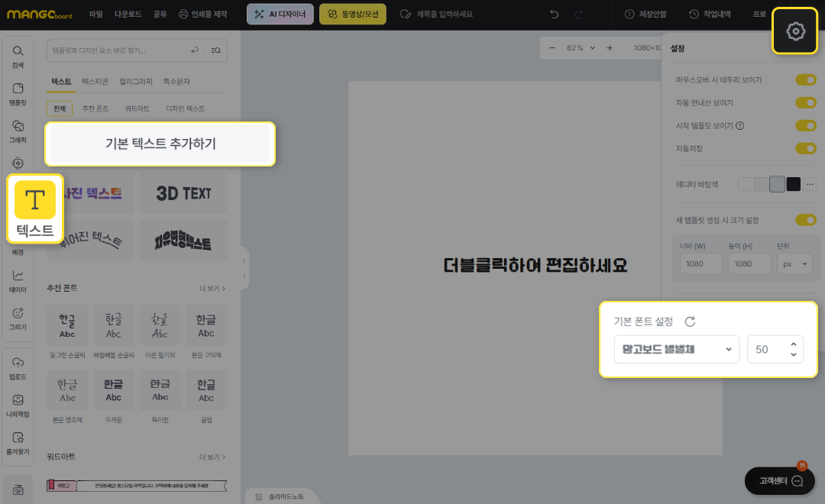Open the 검색 search sidebar icon
Image resolution: width=825 pixels, height=504 pixels.
coord(18,57)
